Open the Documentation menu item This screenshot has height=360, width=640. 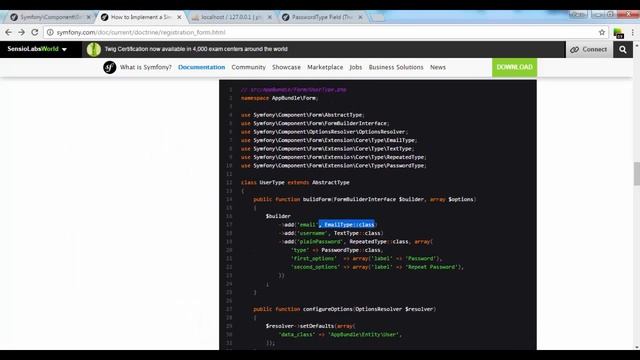(x=201, y=67)
